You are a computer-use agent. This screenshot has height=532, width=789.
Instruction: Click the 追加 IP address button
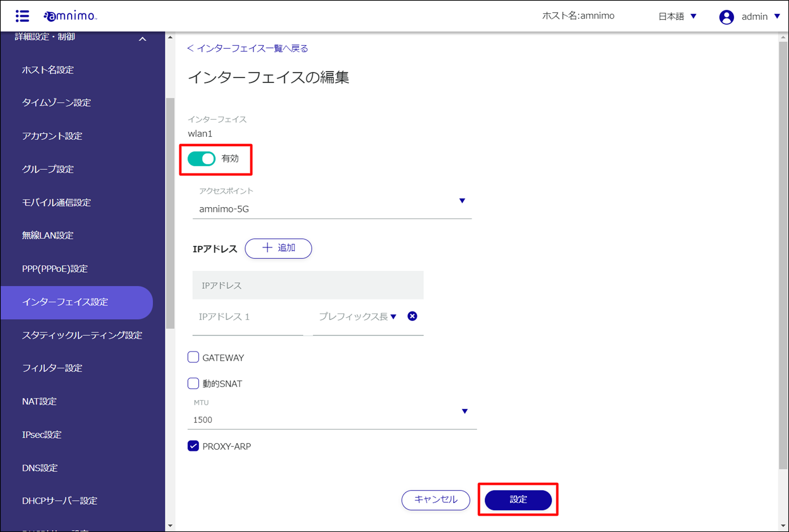(x=278, y=248)
